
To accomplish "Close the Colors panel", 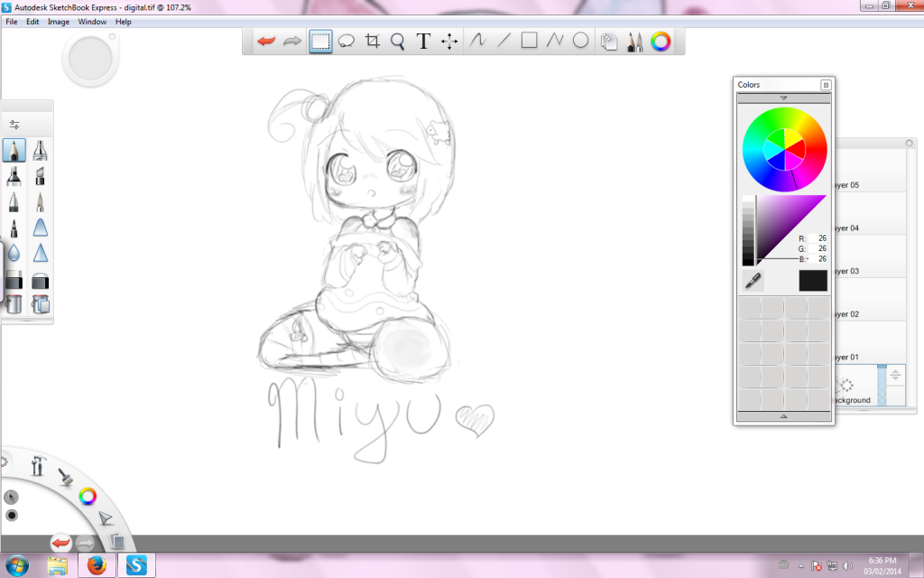I will 826,85.
